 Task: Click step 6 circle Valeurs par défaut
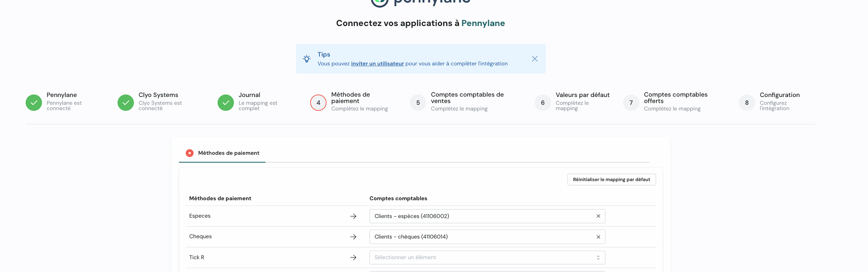[x=543, y=103]
